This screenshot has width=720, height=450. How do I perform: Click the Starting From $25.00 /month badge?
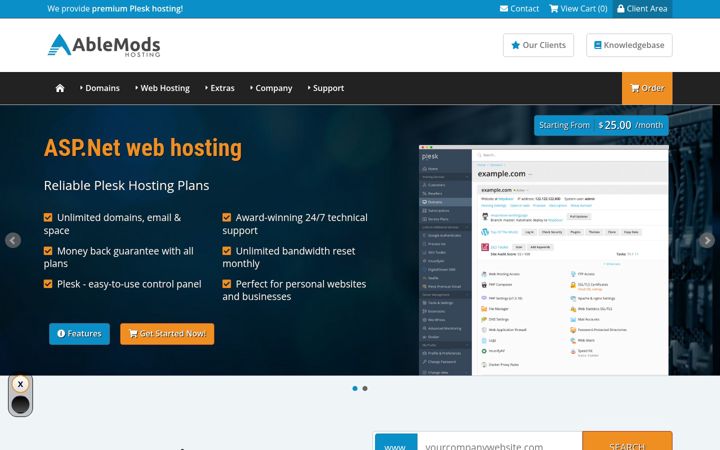601,125
